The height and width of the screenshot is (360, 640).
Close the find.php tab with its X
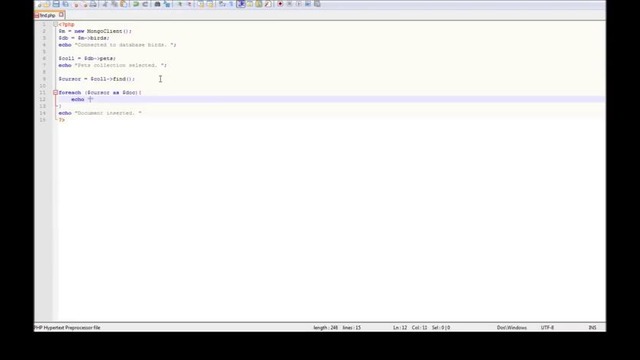coord(61,15)
